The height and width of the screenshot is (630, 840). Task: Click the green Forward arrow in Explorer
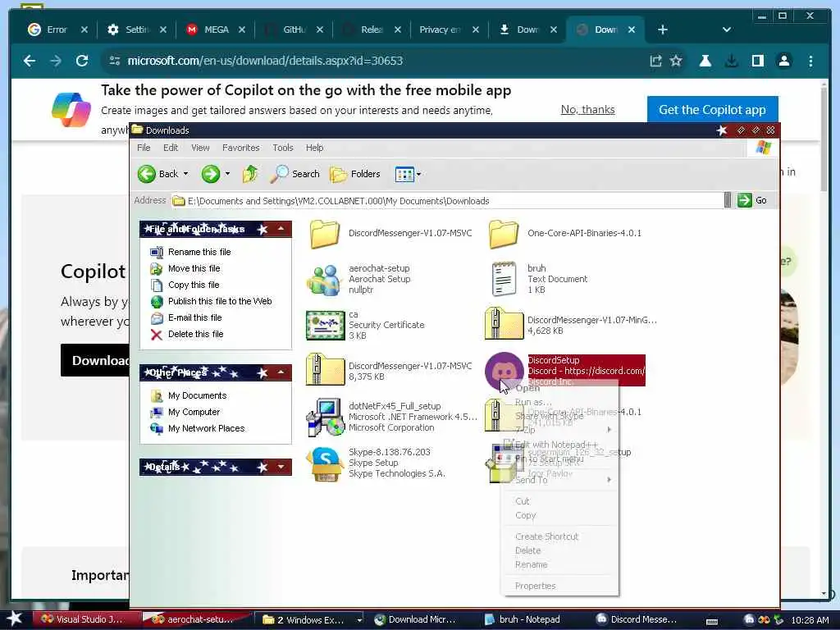(211, 174)
